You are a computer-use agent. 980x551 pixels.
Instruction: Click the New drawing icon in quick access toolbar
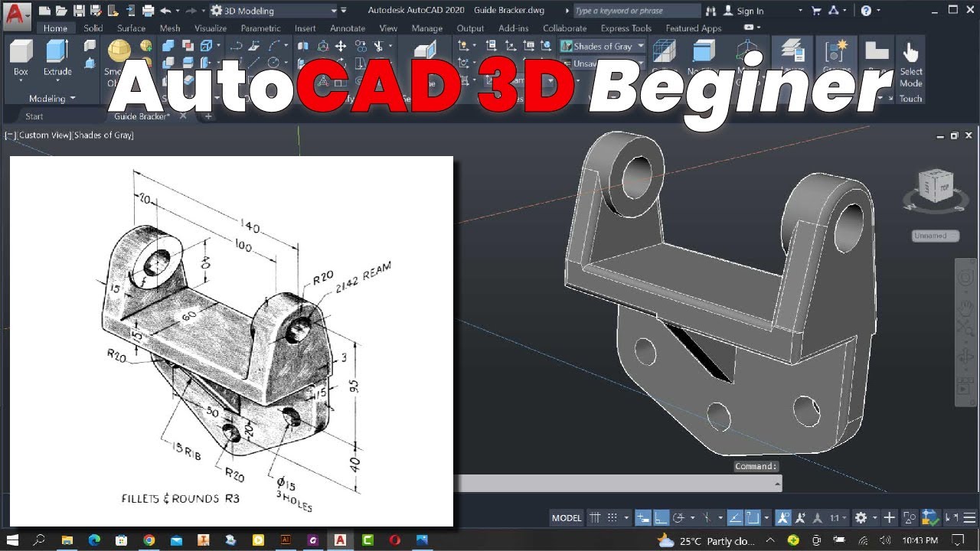coord(45,11)
